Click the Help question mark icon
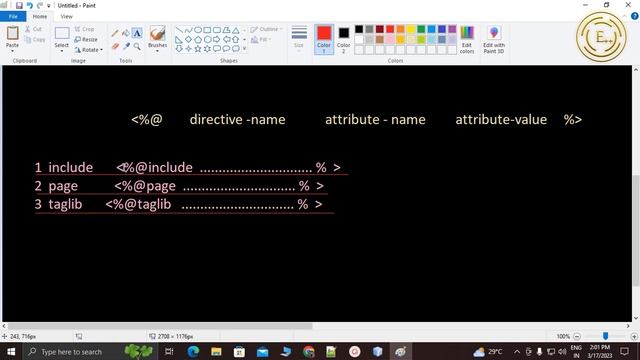 pos(635,16)
